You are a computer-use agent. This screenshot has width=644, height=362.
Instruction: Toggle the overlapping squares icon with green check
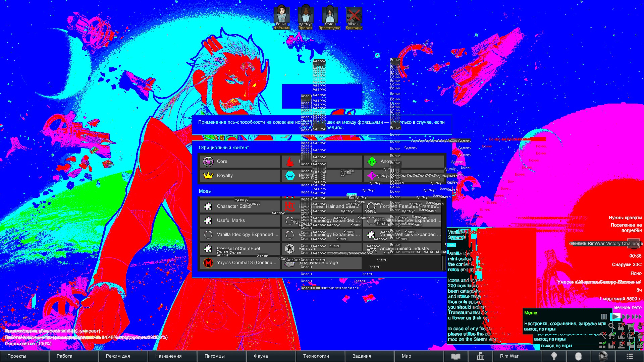coord(631,345)
